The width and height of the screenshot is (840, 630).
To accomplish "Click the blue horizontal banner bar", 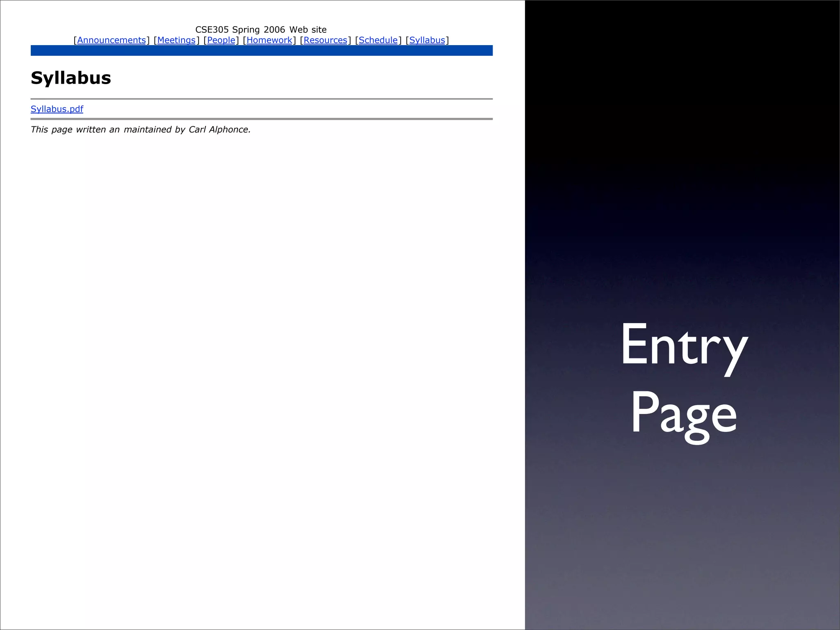I will 262,50.
